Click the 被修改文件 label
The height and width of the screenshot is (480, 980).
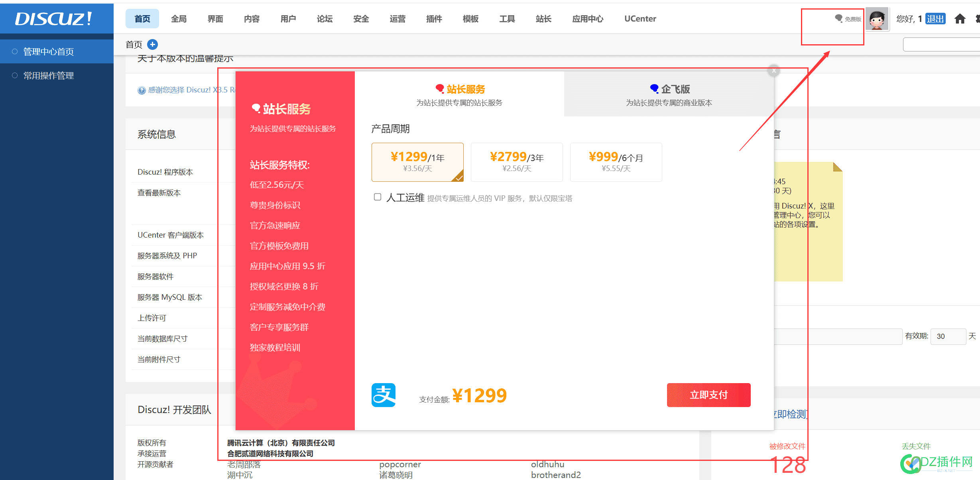(x=787, y=446)
